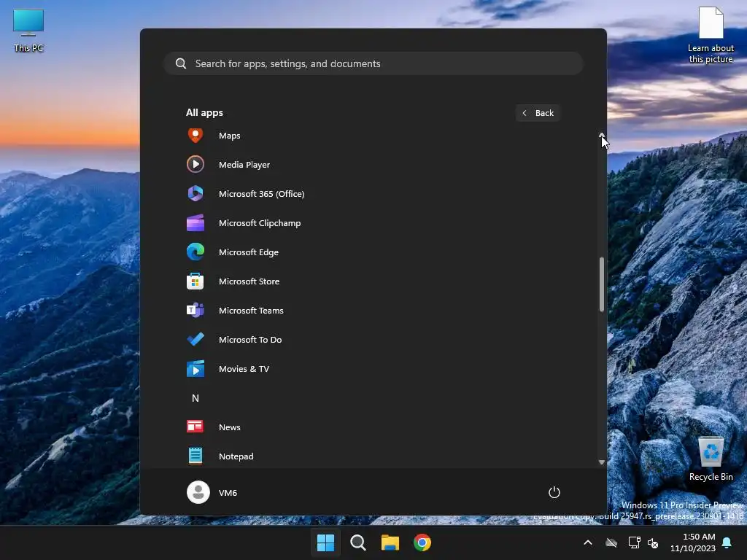Click the N letter group header
Image resolution: width=747 pixels, height=560 pixels.
click(196, 398)
